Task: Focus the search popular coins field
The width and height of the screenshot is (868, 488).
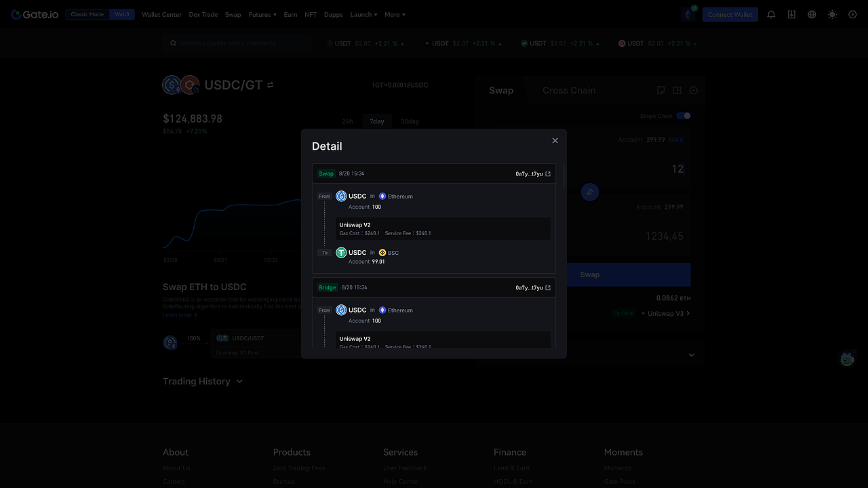Action: [x=237, y=43]
